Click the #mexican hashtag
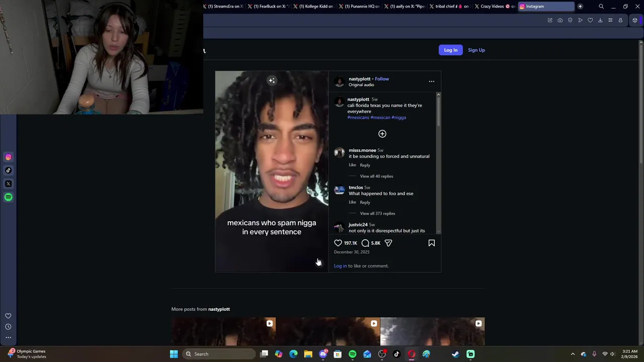The image size is (644, 362). pos(380,117)
